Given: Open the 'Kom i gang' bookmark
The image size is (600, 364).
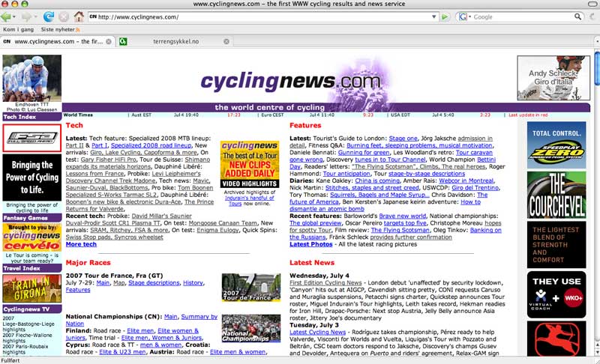Looking at the screenshot, I should [18, 29].
